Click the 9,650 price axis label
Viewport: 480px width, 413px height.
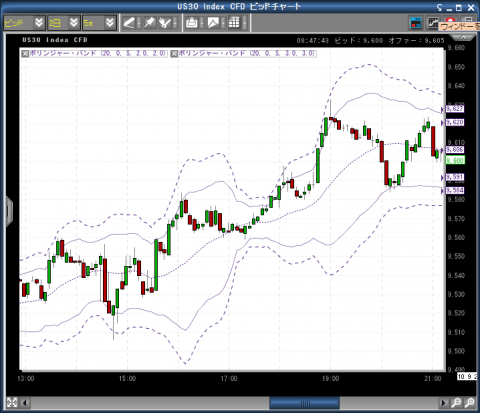(x=456, y=67)
